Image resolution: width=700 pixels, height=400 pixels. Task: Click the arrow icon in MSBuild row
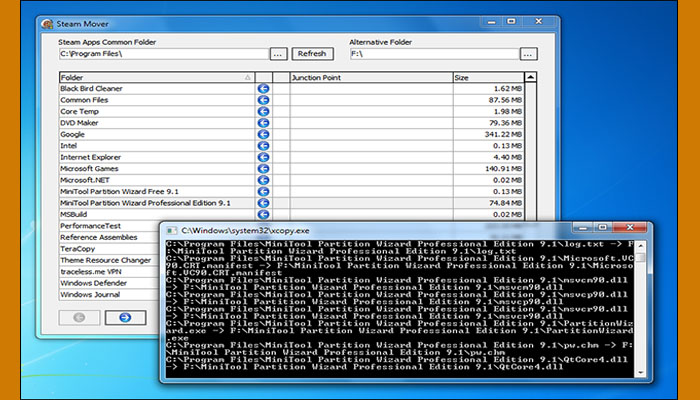tap(263, 214)
